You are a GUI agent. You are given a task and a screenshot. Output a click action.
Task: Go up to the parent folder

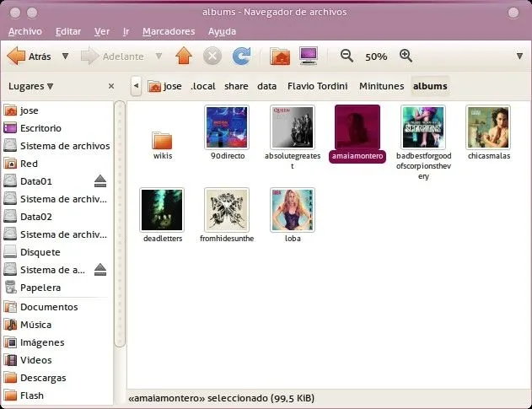point(184,56)
